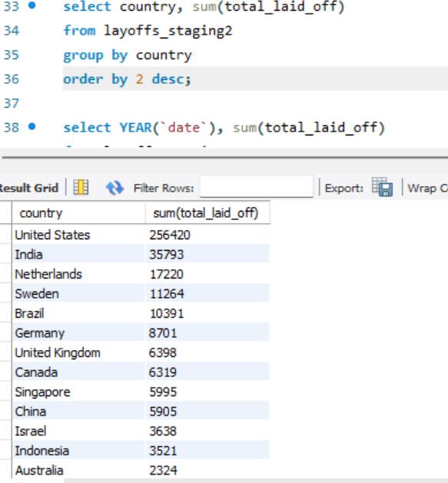Click the form editor grid icon
The image size is (448, 483).
[x=81, y=187]
